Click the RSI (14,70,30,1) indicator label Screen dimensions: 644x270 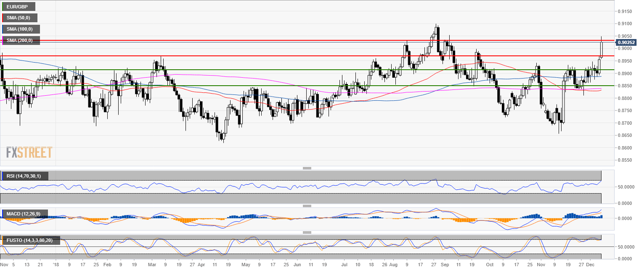tap(25, 176)
